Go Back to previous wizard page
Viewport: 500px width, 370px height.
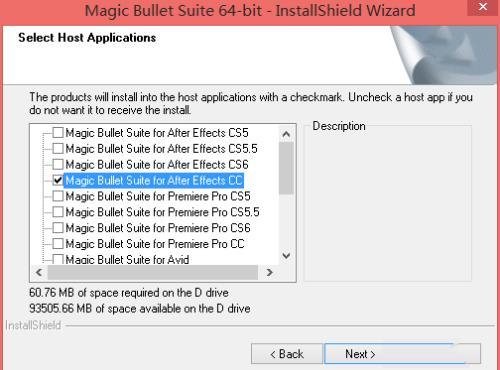pyautogui.click(x=287, y=354)
